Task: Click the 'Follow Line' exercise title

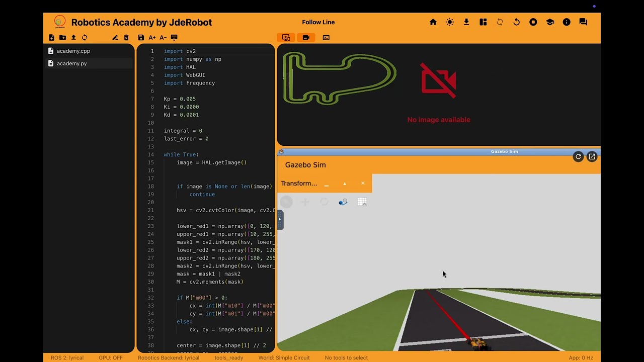Action: click(318, 22)
